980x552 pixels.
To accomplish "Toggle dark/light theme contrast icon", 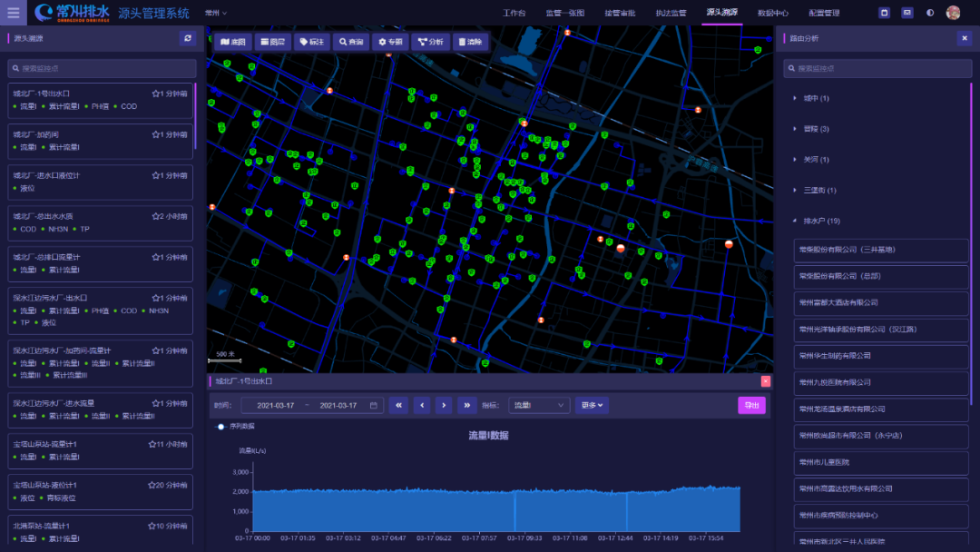I will pos(929,13).
